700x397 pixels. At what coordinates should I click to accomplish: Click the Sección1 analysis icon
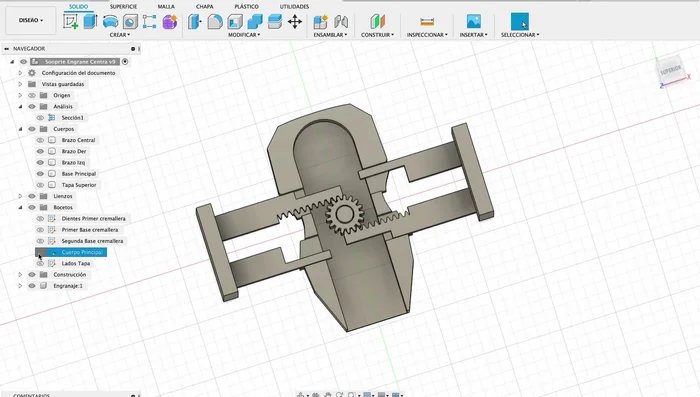(x=52, y=118)
